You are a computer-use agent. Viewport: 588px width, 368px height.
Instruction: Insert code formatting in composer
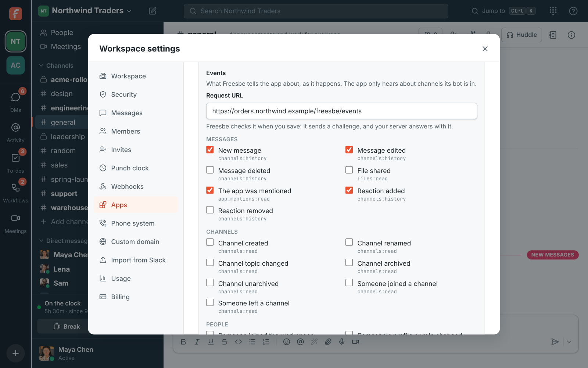click(x=239, y=342)
